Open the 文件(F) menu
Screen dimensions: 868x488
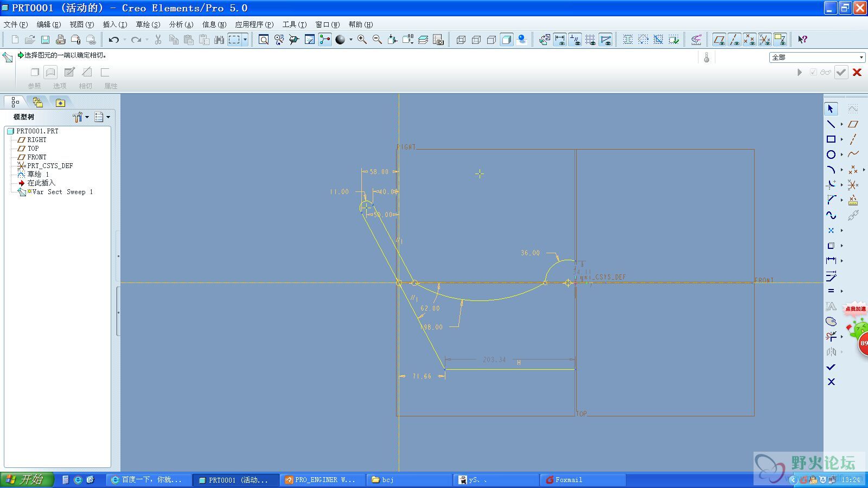click(16, 24)
